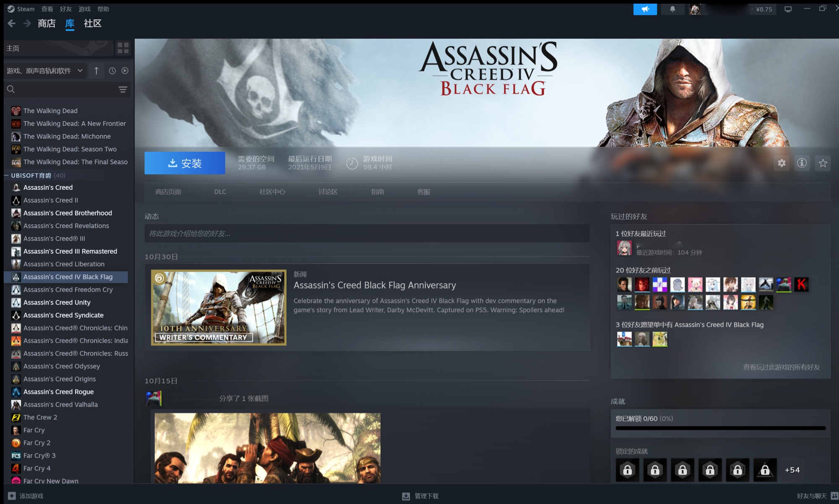Click the announcements megaphone icon
The image size is (839, 504).
pos(645,9)
